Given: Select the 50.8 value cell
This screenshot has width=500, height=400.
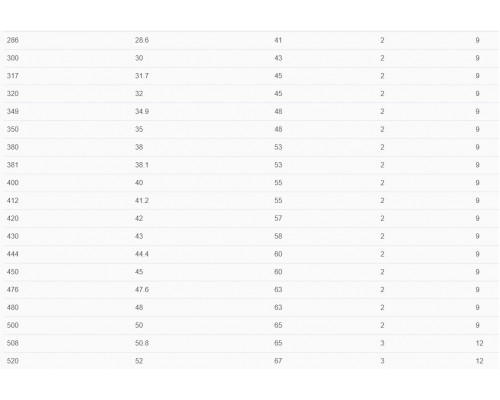Looking at the screenshot, I should [x=142, y=343].
